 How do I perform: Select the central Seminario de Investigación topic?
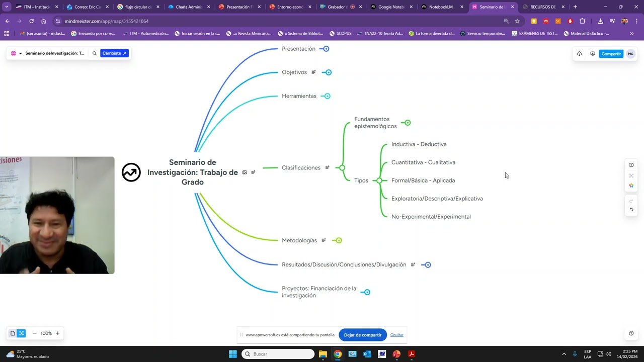click(193, 172)
